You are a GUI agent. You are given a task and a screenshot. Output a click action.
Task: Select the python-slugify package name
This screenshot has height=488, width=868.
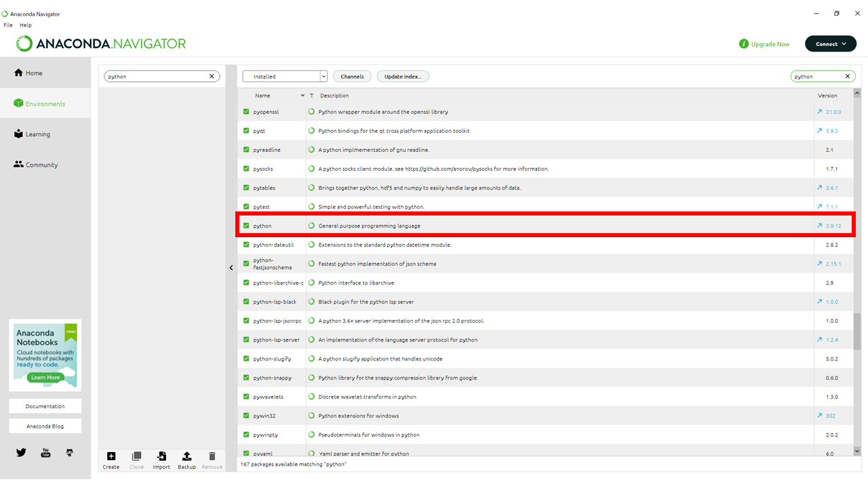point(272,359)
